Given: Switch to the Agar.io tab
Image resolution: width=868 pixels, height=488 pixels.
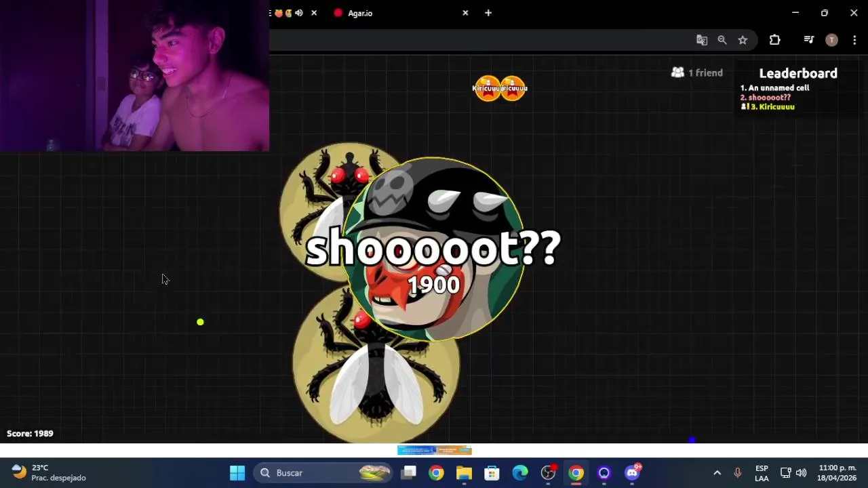Looking at the screenshot, I should point(400,13).
